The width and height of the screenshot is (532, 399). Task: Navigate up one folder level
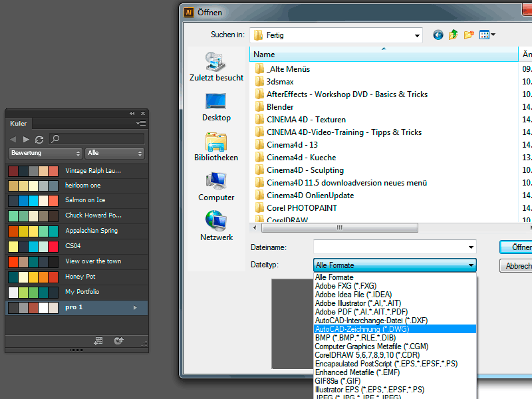click(x=454, y=35)
